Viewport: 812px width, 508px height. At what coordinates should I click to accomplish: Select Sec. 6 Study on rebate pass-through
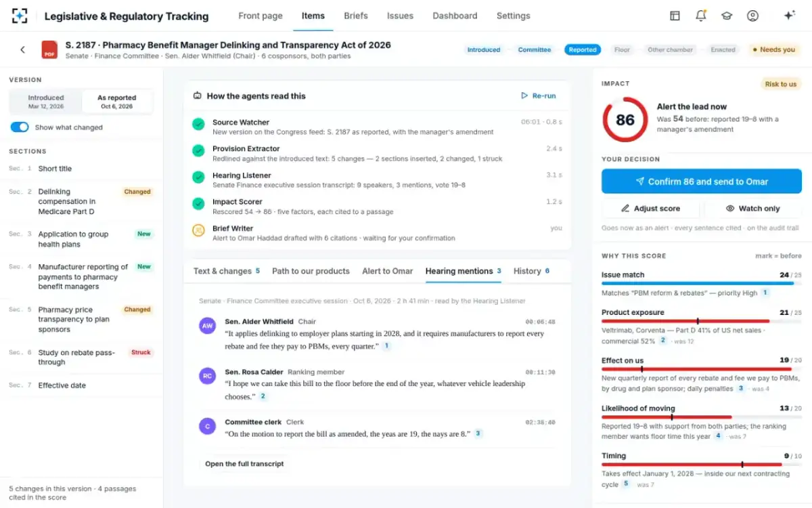pyautogui.click(x=81, y=357)
